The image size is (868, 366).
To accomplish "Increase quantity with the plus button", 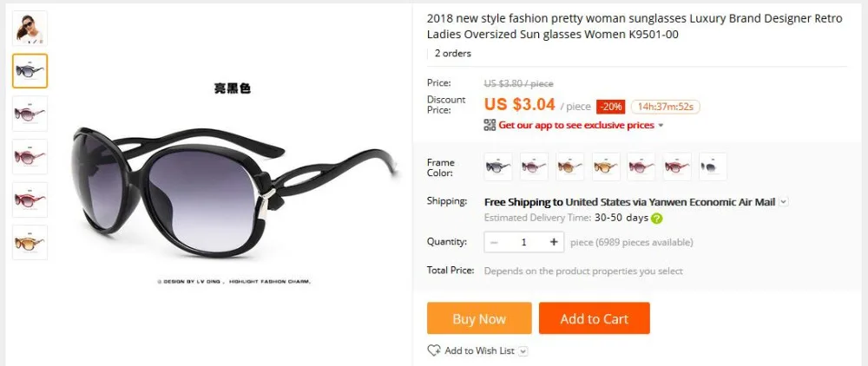I will coord(554,242).
